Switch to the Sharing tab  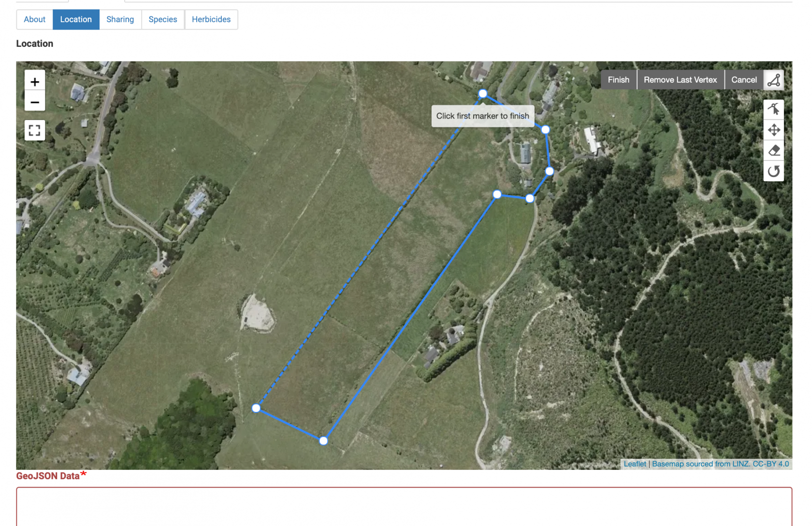pos(120,19)
